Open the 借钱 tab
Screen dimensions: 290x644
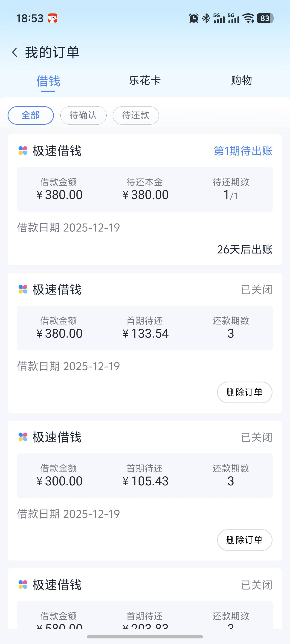48,81
